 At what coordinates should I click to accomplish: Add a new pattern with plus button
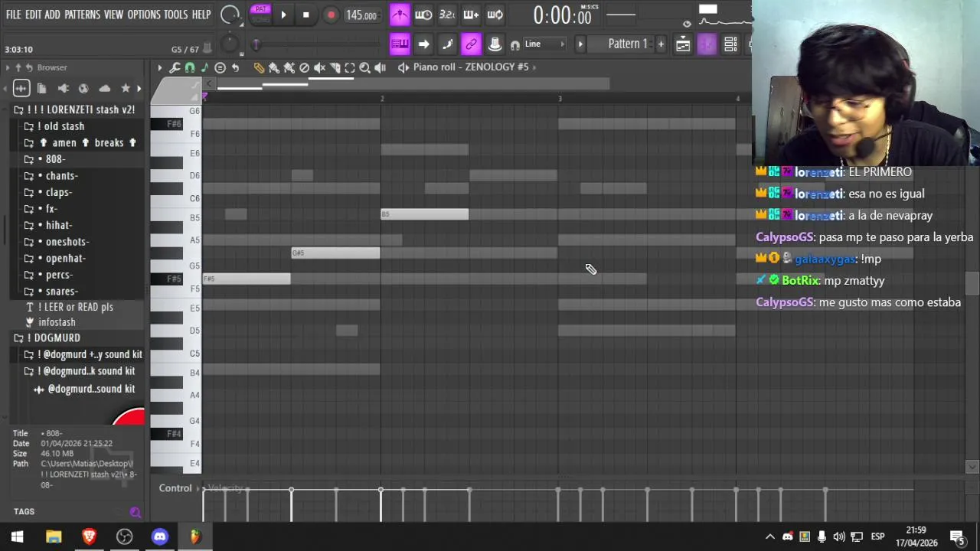coord(661,44)
